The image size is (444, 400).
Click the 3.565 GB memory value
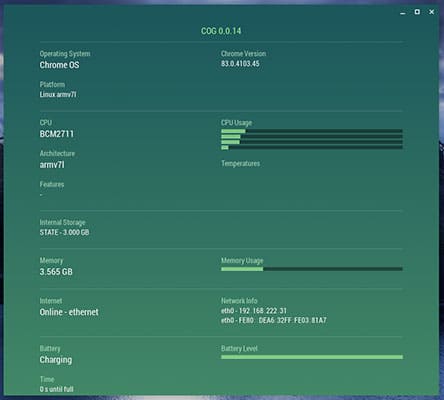pos(56,272)
